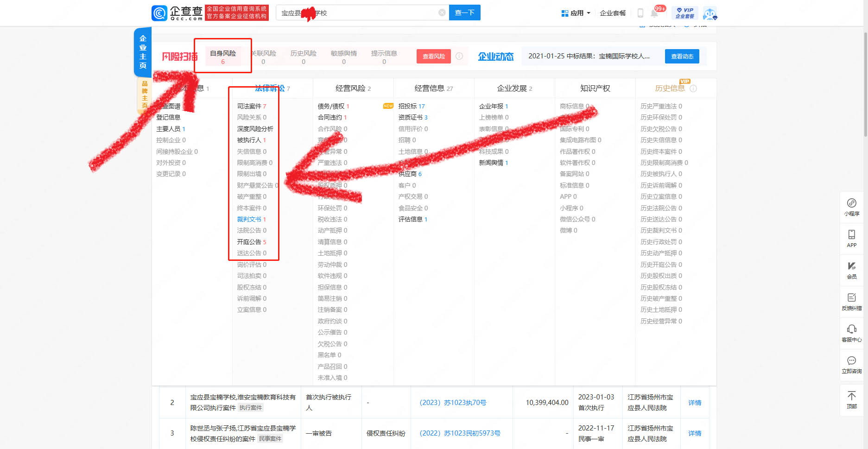Viewport: 868px width, 449px height.
Task: Select the 自身风险 risk tab
Action: coord(223,57)
